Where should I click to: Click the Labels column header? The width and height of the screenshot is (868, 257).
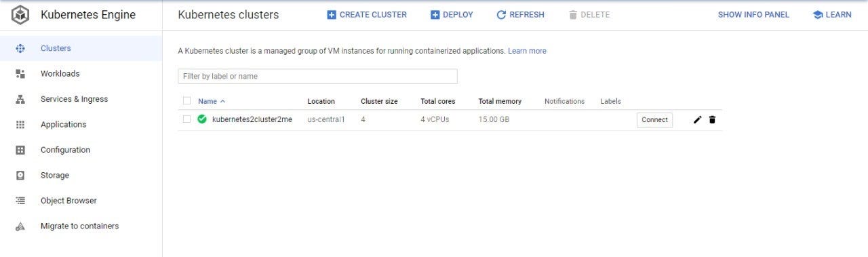tap(610, 101)
